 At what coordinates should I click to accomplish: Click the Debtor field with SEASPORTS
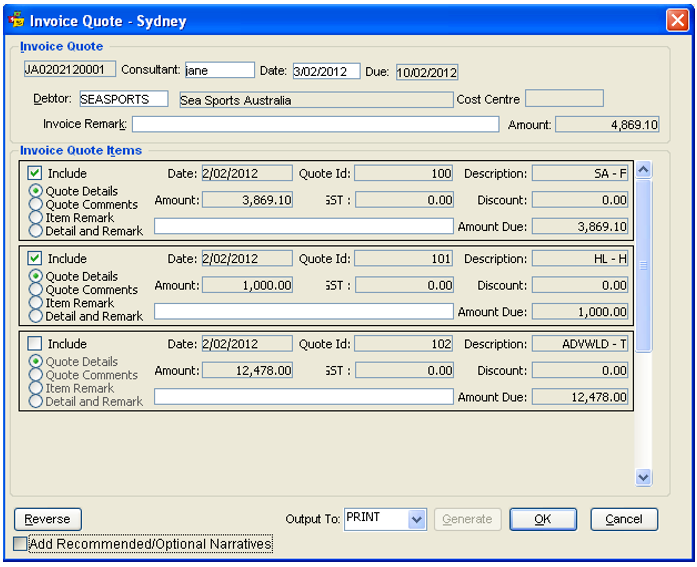coord(124,99)
